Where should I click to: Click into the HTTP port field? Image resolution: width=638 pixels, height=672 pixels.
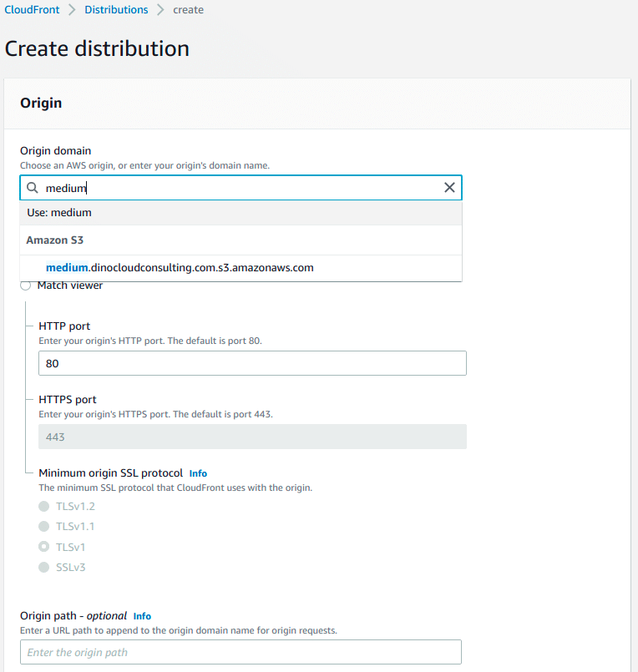click(x=252, y=364)
